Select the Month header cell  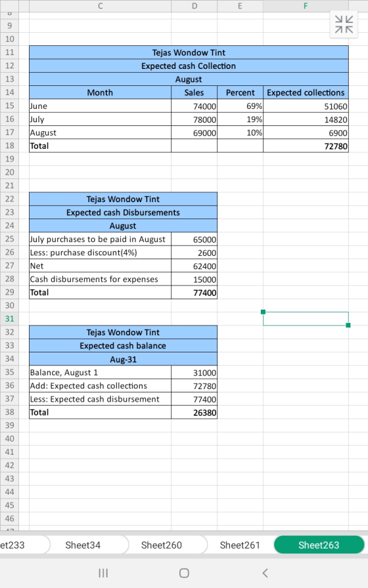click(x=101, y=93)
